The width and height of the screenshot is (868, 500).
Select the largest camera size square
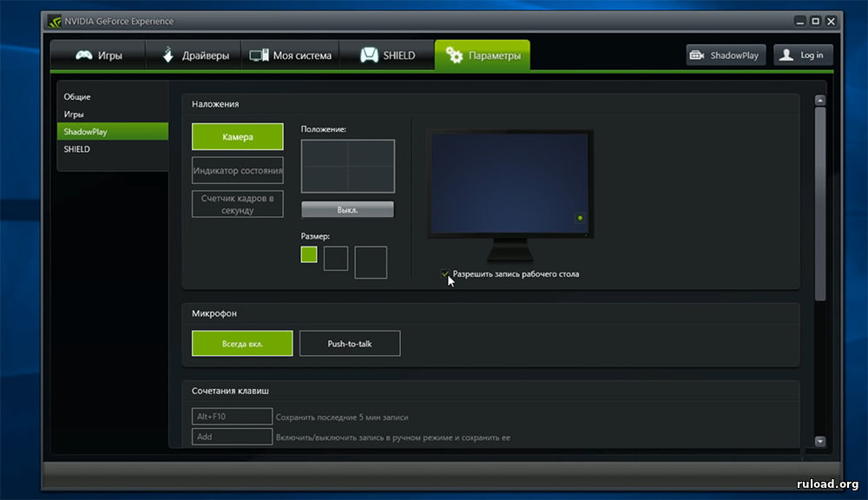coord(371,262)
